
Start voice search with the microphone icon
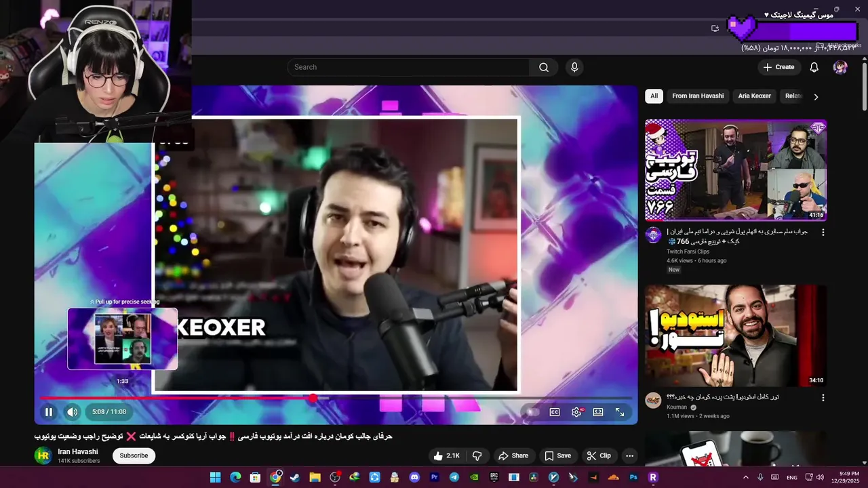574,67
